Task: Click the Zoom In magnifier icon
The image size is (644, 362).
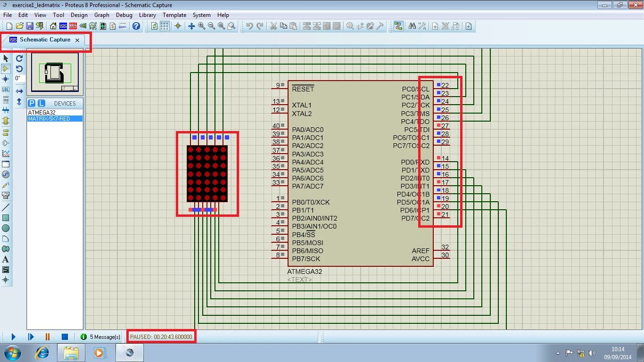Action: [201, 26]
